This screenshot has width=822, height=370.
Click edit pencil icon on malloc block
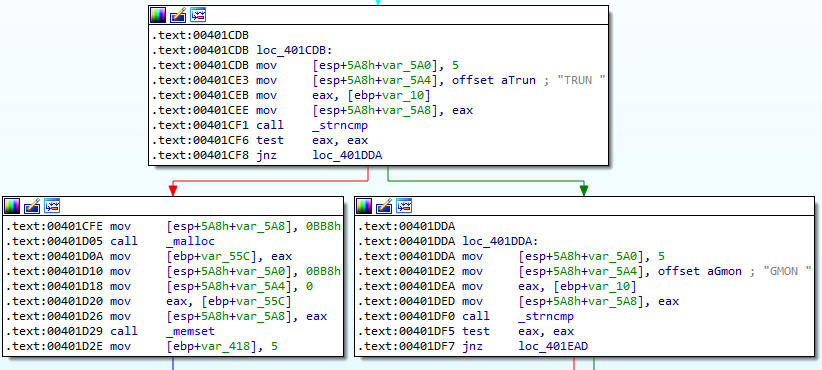(32, 206)
